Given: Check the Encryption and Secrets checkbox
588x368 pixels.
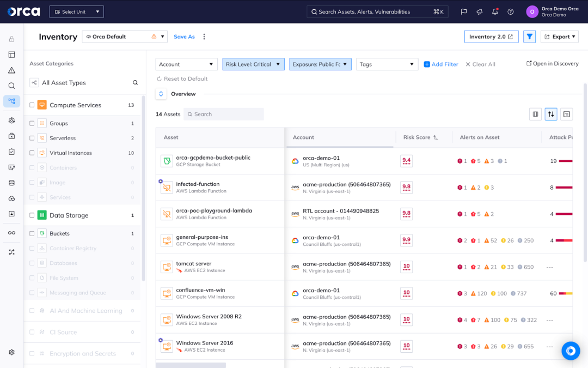Looking at the screenshot, I should click(x=32, y=353).
